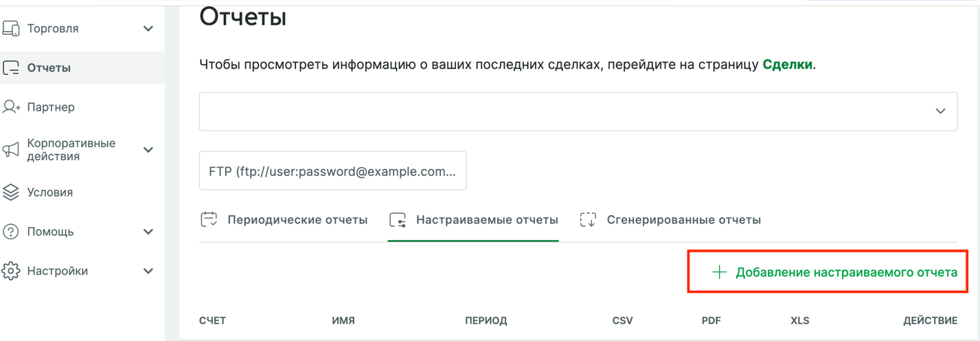
Task: Click the Помощь question mark icon
Action: [x=11, y=232]
